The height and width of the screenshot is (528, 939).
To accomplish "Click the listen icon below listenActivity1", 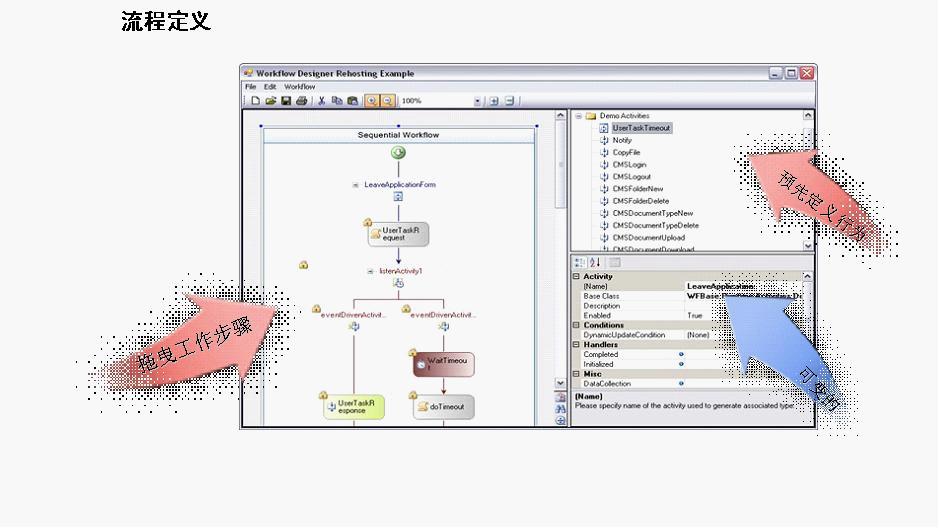I will click(398, 283).
